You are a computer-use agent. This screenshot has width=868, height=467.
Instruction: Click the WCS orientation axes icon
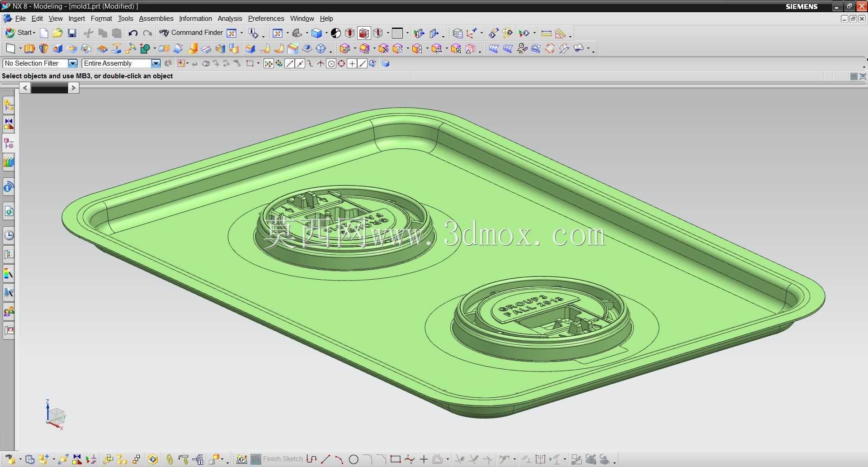click(x=472, y=33)
